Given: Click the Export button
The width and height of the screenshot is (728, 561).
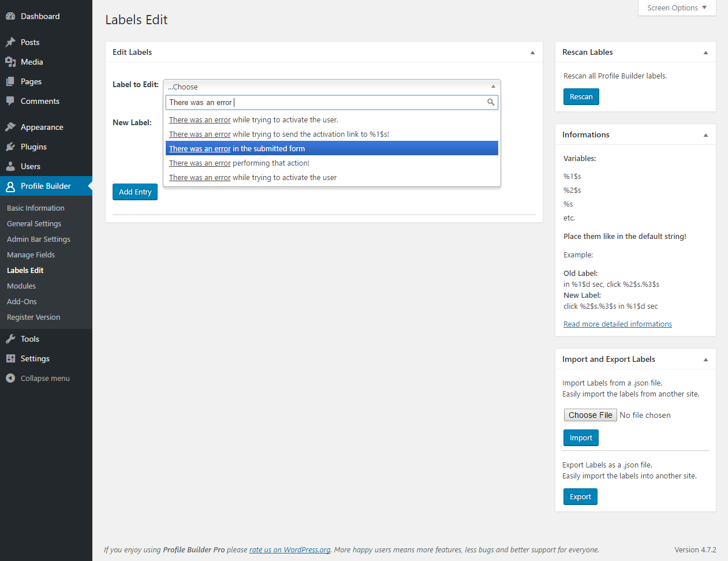Looking at the screenshot, I should (580, 496).
